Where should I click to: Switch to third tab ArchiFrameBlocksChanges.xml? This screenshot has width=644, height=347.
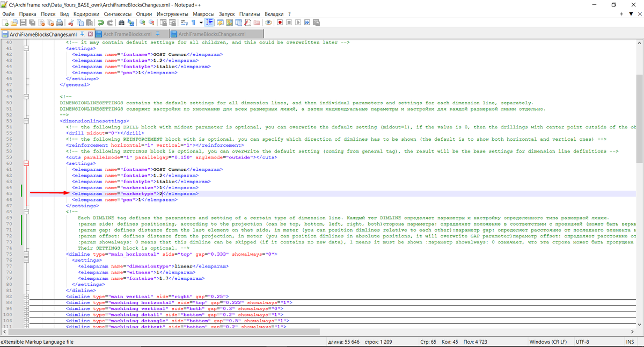216,34
